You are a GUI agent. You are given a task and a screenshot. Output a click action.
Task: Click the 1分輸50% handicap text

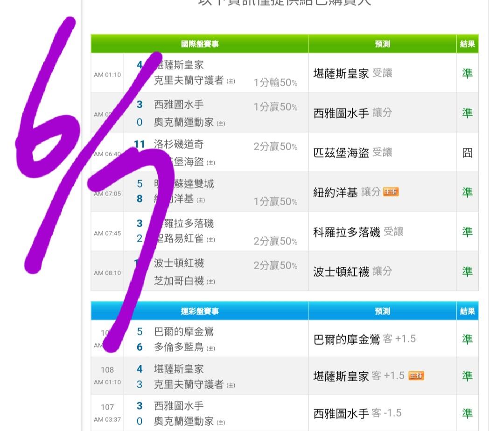pyautogui.click(x=275, y=83)
